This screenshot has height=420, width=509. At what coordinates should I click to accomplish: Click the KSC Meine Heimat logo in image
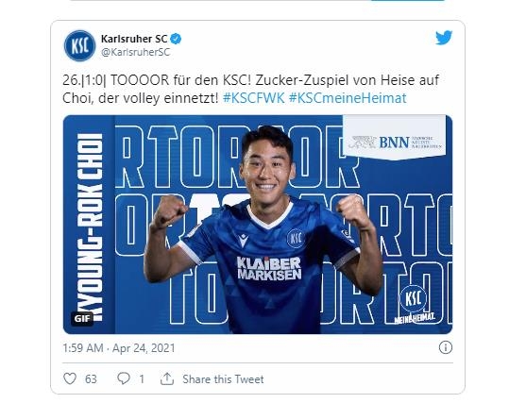coord(415,304)
